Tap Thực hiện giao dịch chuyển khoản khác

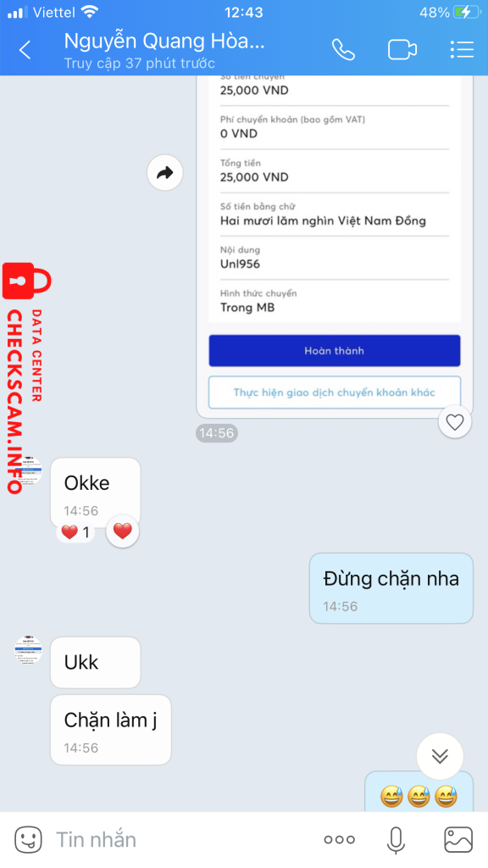334,392
